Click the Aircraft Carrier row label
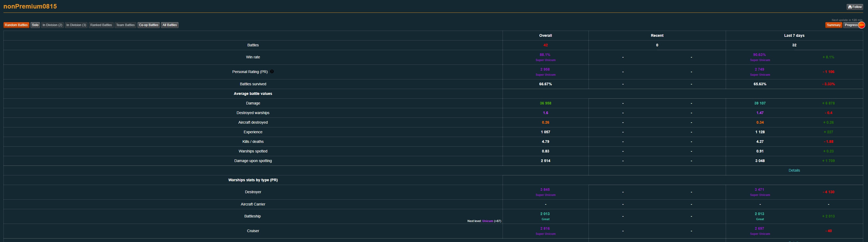868x242 pixels. pos(253,204)
